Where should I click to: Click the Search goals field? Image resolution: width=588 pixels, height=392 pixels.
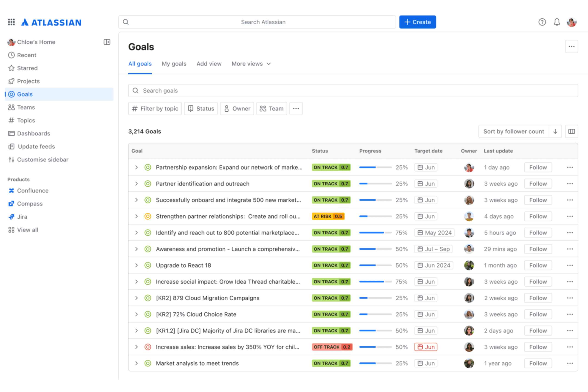pos(353,90)
